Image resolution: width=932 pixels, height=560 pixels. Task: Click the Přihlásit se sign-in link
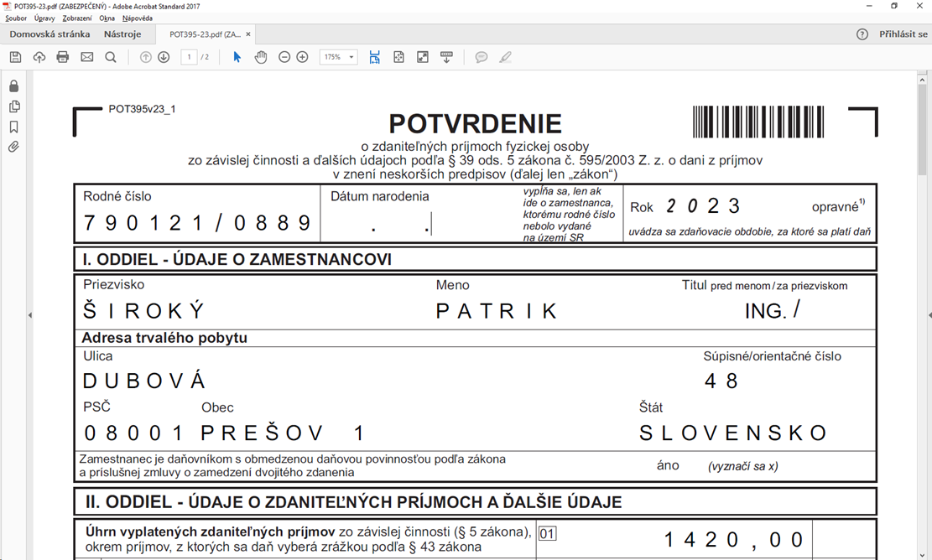903,34
